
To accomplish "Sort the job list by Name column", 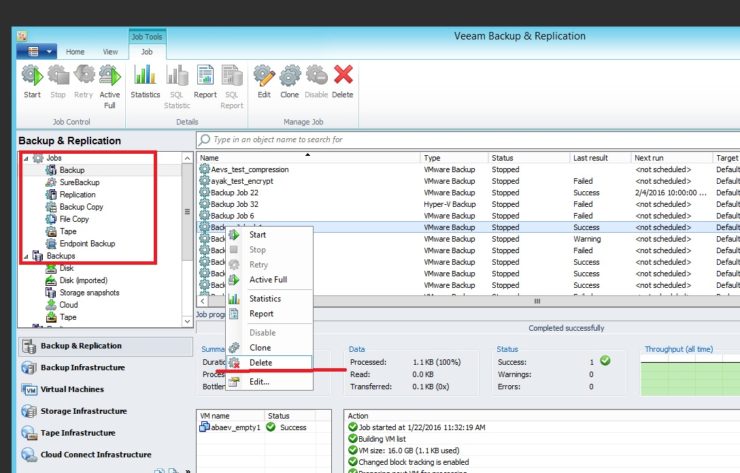I will (309, 158).
